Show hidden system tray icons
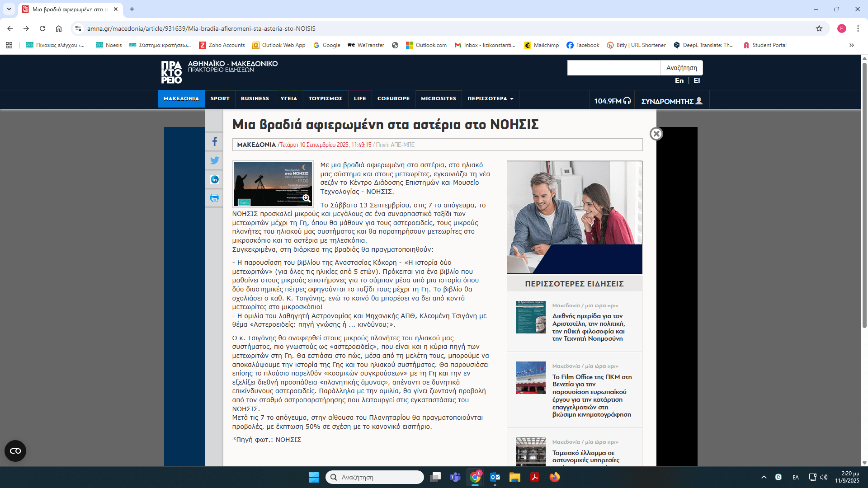The height and width of the screenshot is (488, 868). [x=764, y=477]
